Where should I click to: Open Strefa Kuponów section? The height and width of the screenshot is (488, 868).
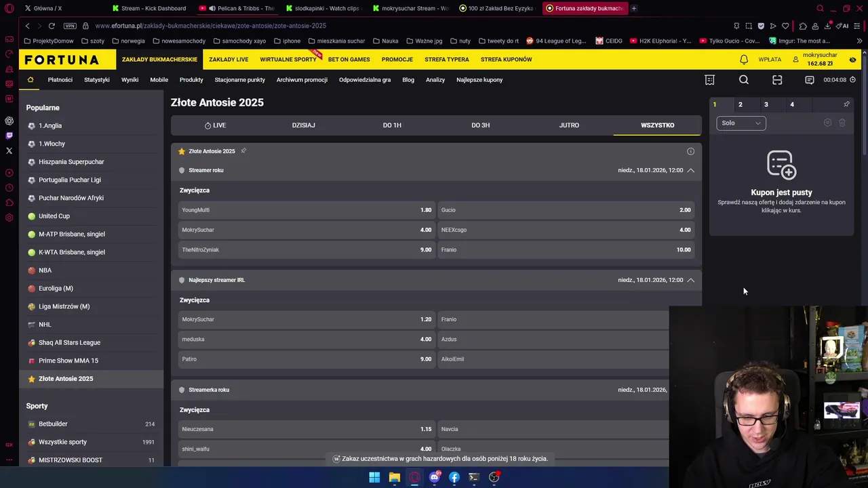507,60
